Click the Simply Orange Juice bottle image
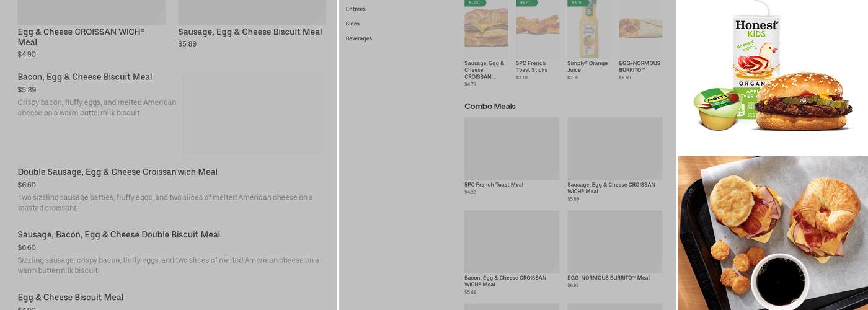 click(589, 29)
